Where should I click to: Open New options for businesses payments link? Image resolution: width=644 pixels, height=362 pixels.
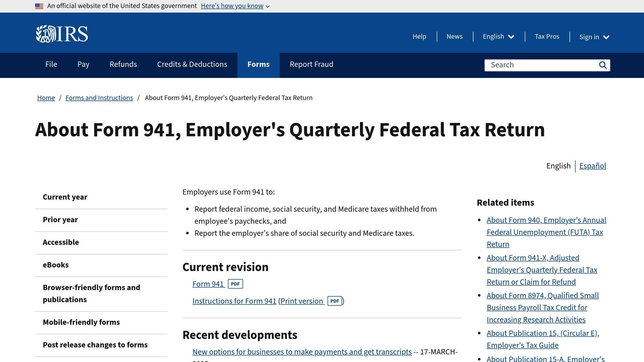click(302, 352)
